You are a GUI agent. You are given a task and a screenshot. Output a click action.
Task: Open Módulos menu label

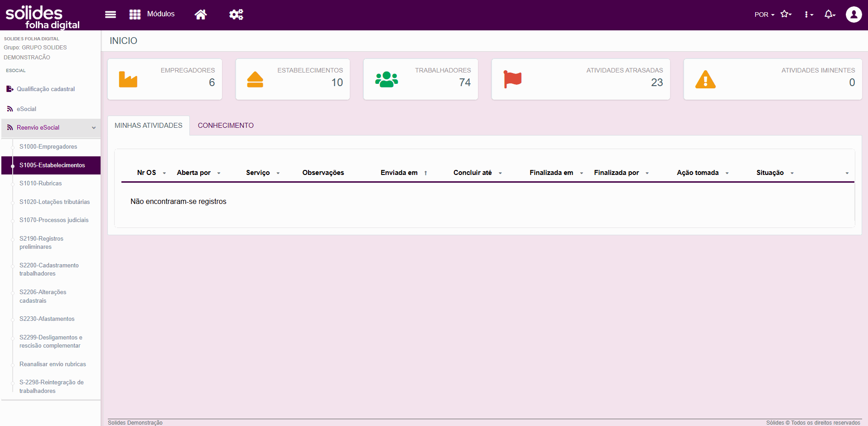point(161,14)
